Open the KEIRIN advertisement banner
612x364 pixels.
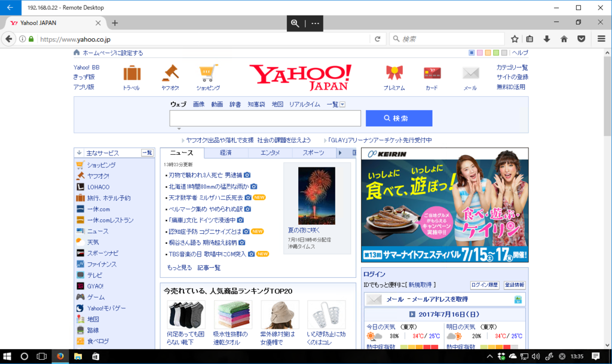[445, 205]
